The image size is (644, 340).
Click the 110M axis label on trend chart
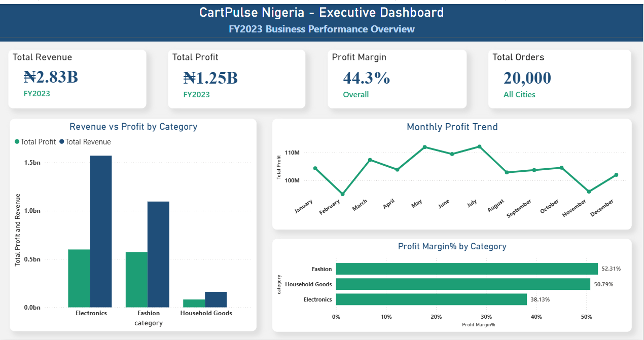coord(293,153)
